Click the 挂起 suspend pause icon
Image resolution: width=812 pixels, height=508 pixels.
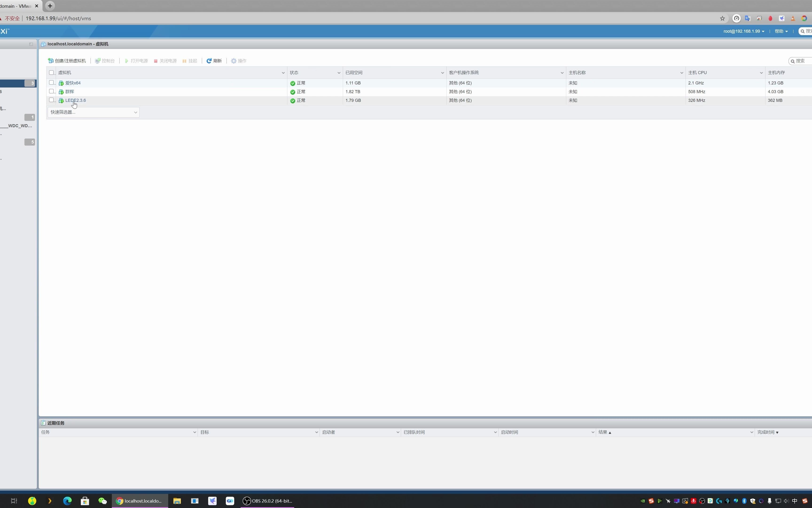coord(184,61)
